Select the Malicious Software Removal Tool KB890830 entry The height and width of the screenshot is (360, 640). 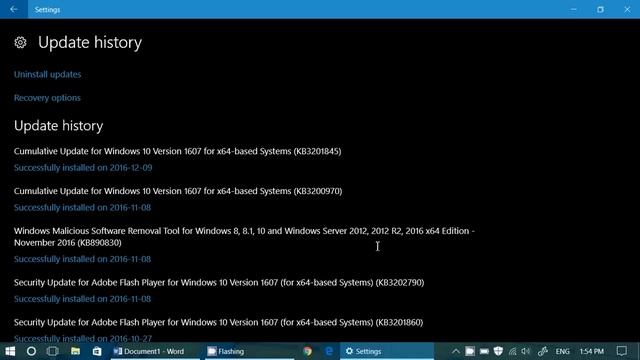tap(244, 237)
